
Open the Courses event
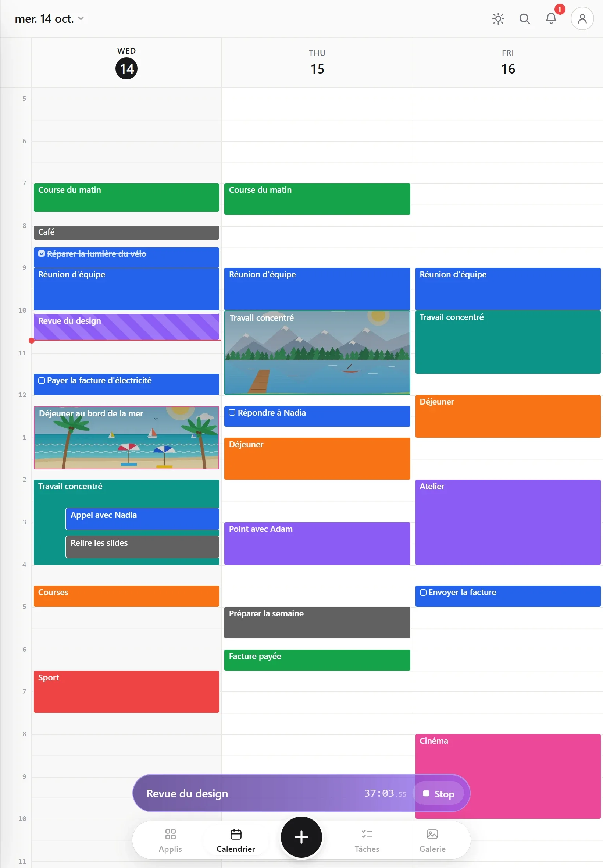point(126,596)
